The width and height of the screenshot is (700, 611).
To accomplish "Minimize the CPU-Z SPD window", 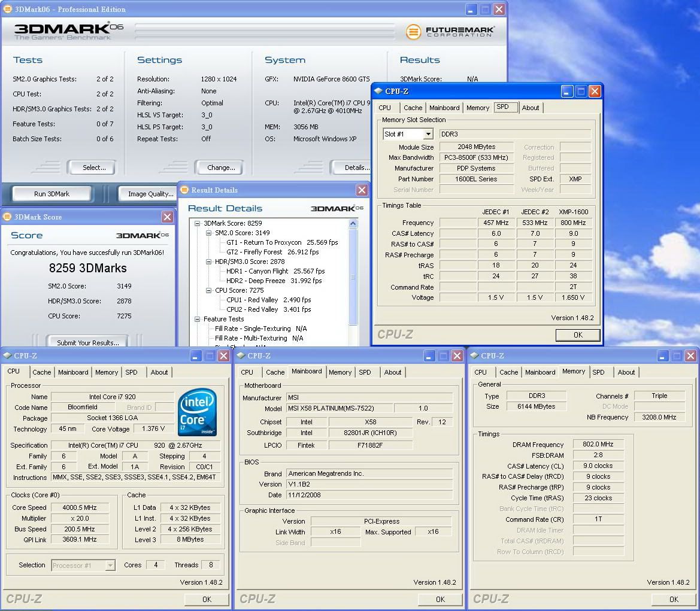I will (566, 92).
